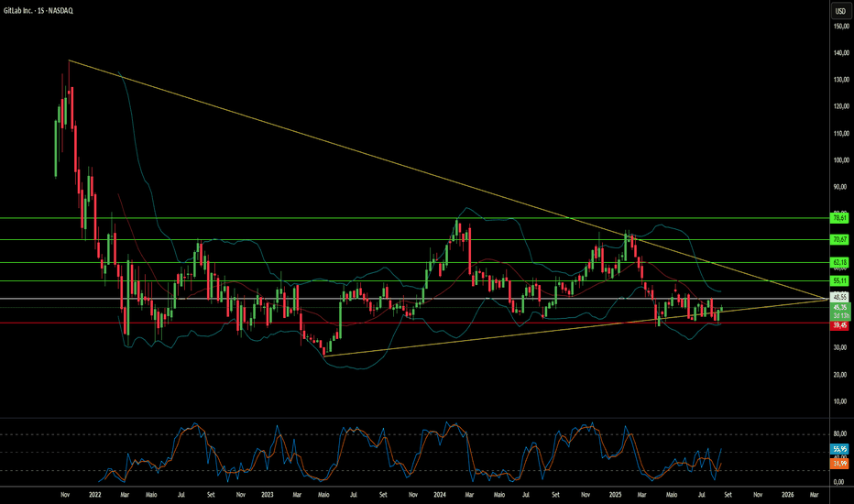The image size is (854, 504).
Task: Click the 150,00 price scale label
Action: (x=841, y=27)
